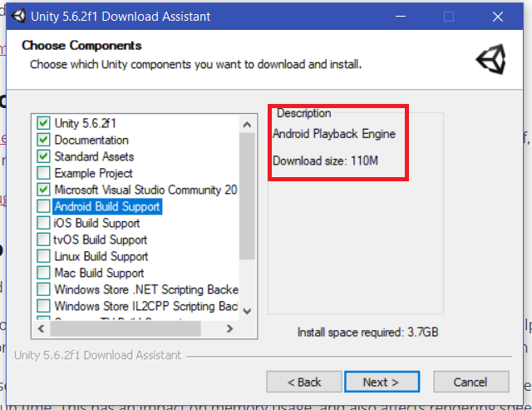Click the Download size: 110M text
The width and height of the screenshot is (532, 410).
point(325,161)
